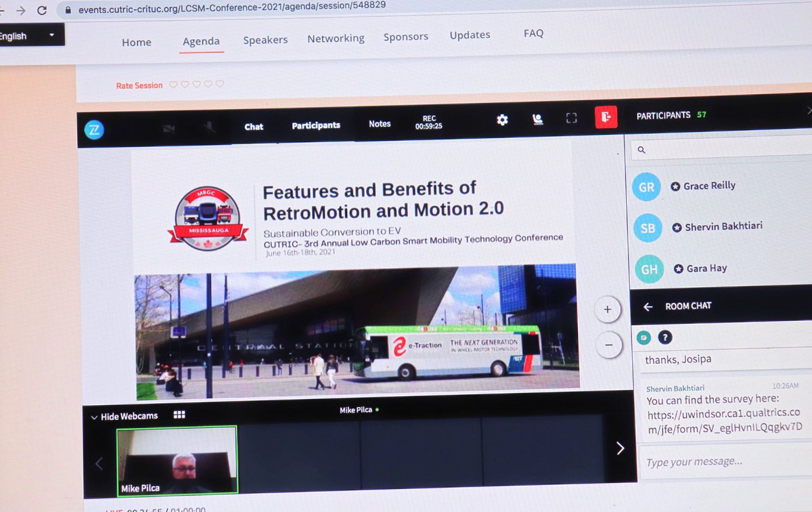Click the GH avatar circle
Viewport: 812px width, 512px height.
pos(650,270)
